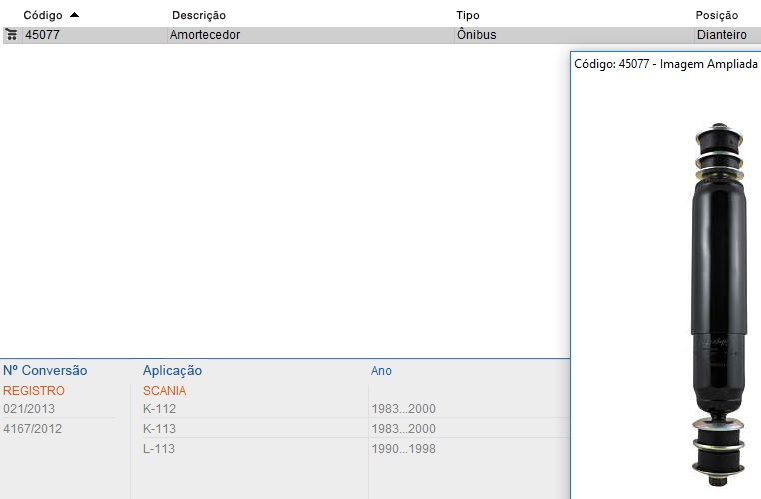Select the L-113 application row
The image size is (761, 499).
tap(159, 449)
